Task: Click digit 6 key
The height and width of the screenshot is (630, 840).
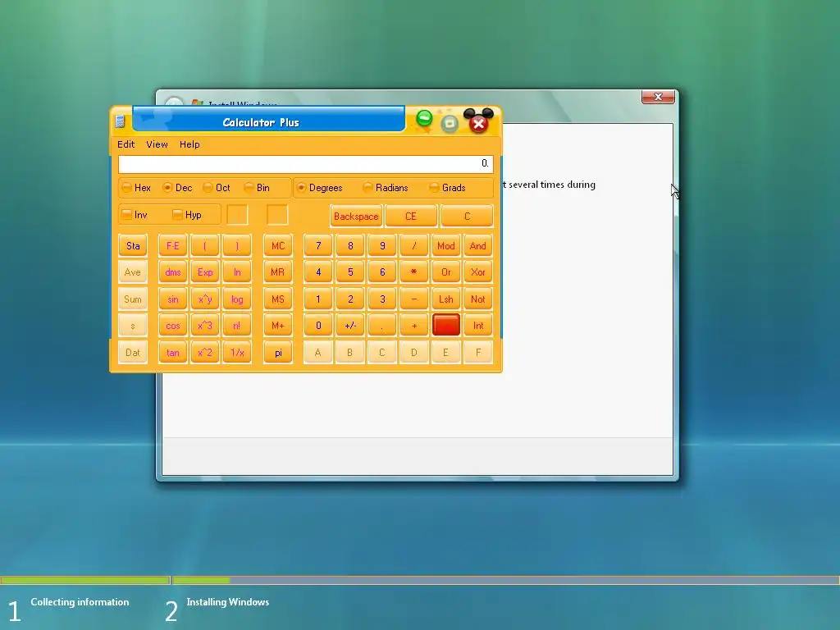Action: click(x=382, y=272)
